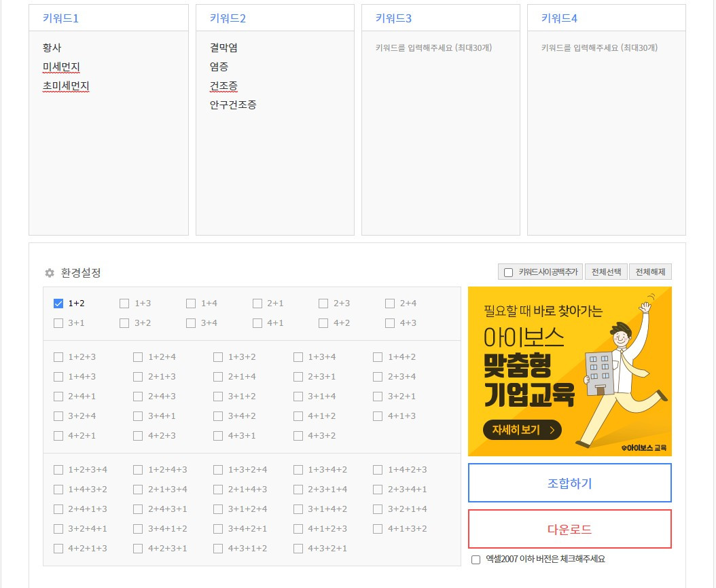Image resolution: width=716 pixels, height=588 pixels.
Task: Click the keyword 결막염
Action: pos(223,48)
